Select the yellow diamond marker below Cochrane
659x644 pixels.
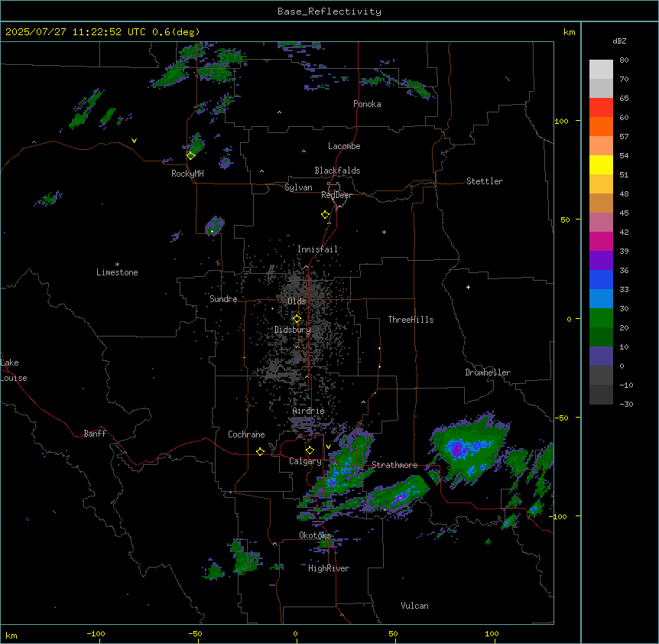click(x=260, y=451)
